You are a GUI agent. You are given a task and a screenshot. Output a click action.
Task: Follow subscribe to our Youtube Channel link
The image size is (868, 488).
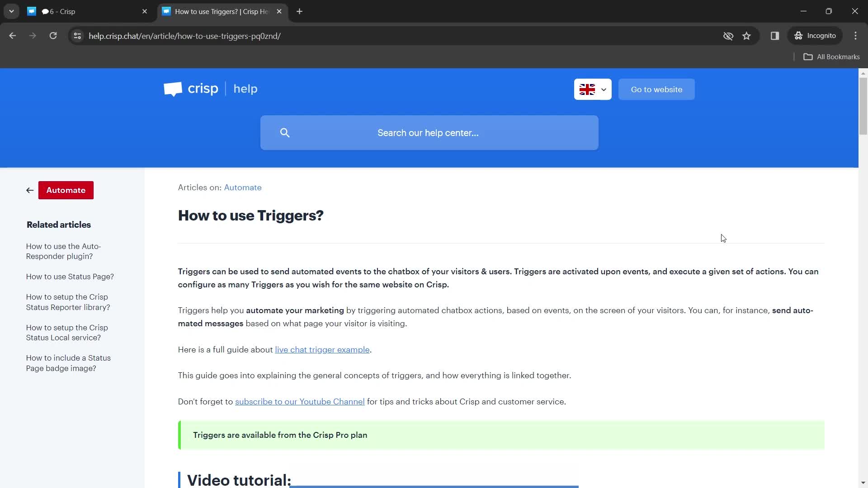pyautogui.click(x=300, y=402)
